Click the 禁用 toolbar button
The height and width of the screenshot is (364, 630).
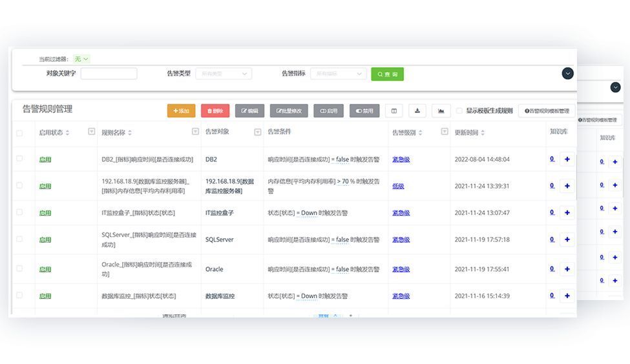[364, 111]
